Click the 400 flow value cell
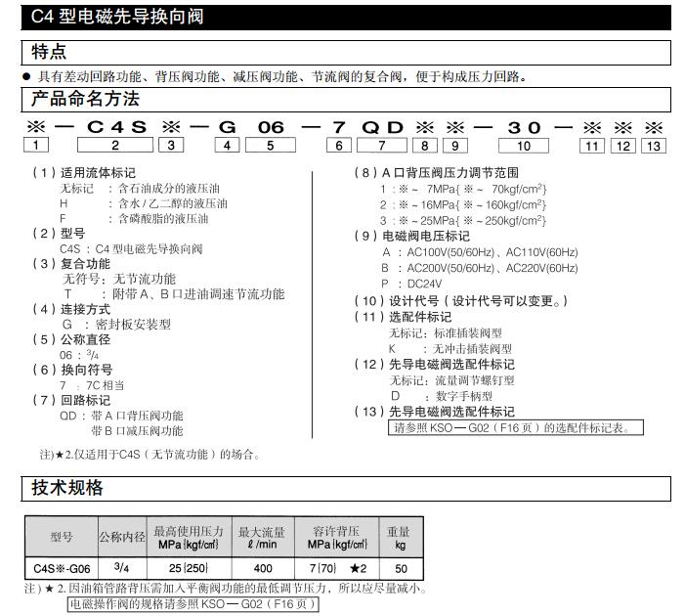 pos(262,568)
